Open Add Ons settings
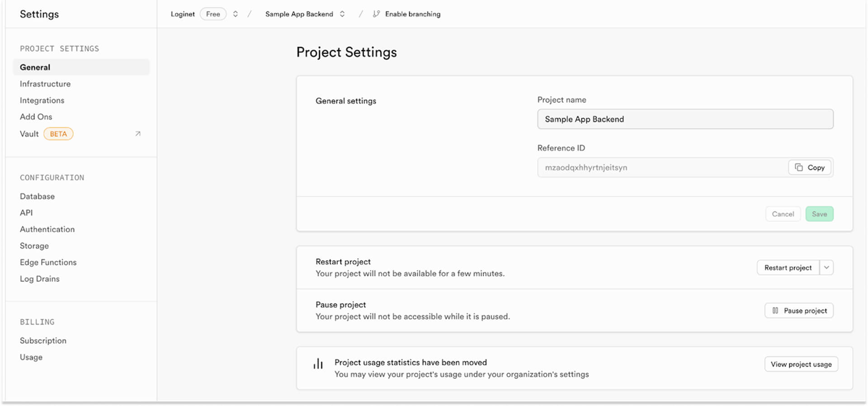The height and width of the screenshot is (406, 868). [x=36, y=117]
